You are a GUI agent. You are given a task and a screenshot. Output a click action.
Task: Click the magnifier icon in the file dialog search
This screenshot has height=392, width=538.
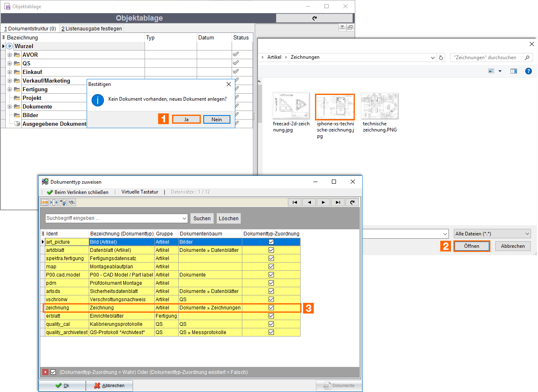click(527, 58)
